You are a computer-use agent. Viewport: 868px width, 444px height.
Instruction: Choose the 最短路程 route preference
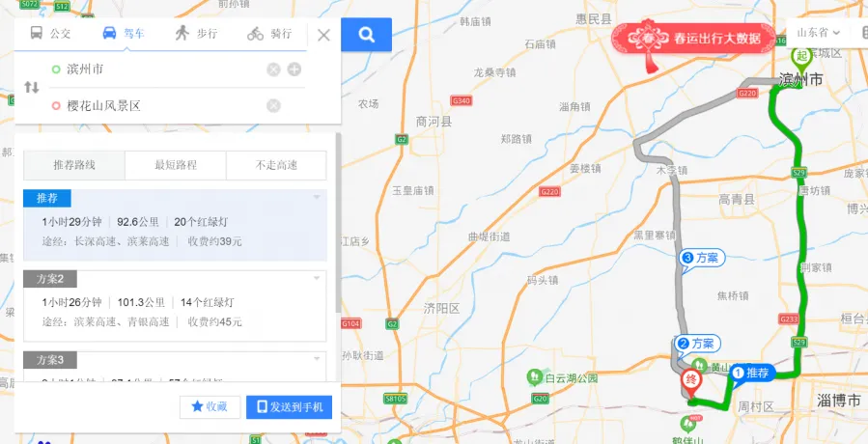[x=176, y=165]
